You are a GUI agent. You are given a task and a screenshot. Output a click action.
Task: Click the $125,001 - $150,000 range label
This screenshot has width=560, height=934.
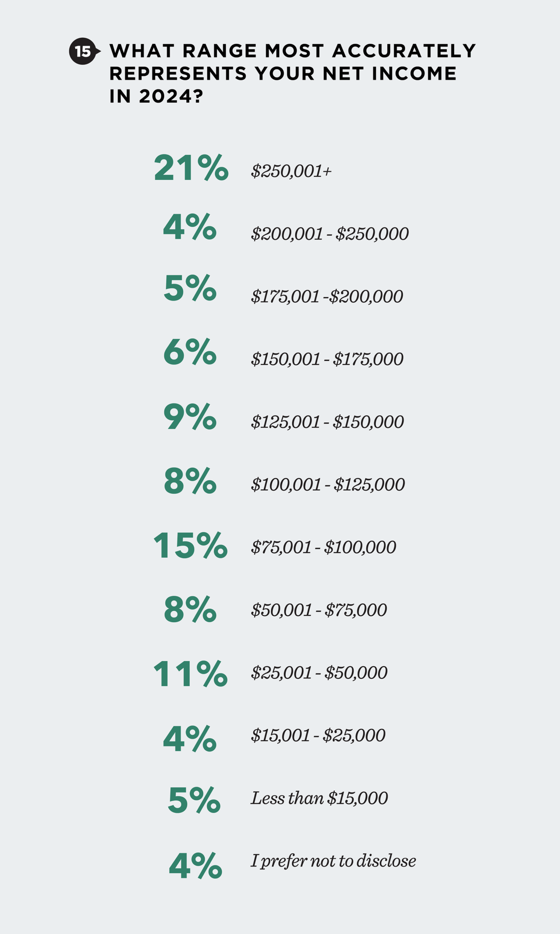(x=327, y=422)
